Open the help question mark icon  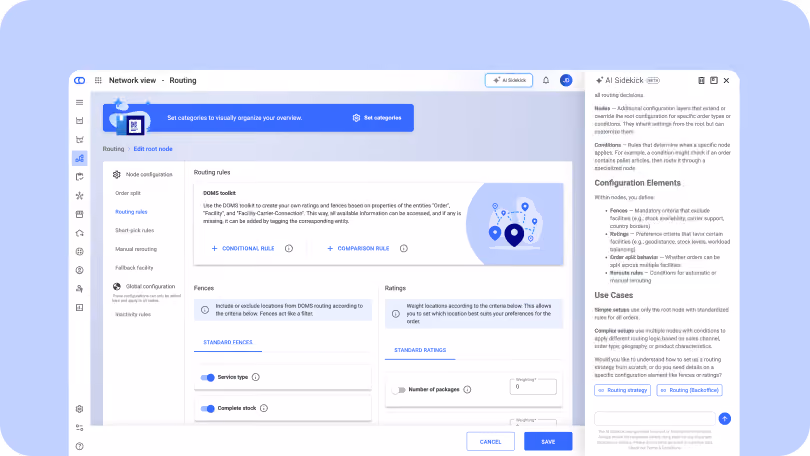(x=80, y=446)
